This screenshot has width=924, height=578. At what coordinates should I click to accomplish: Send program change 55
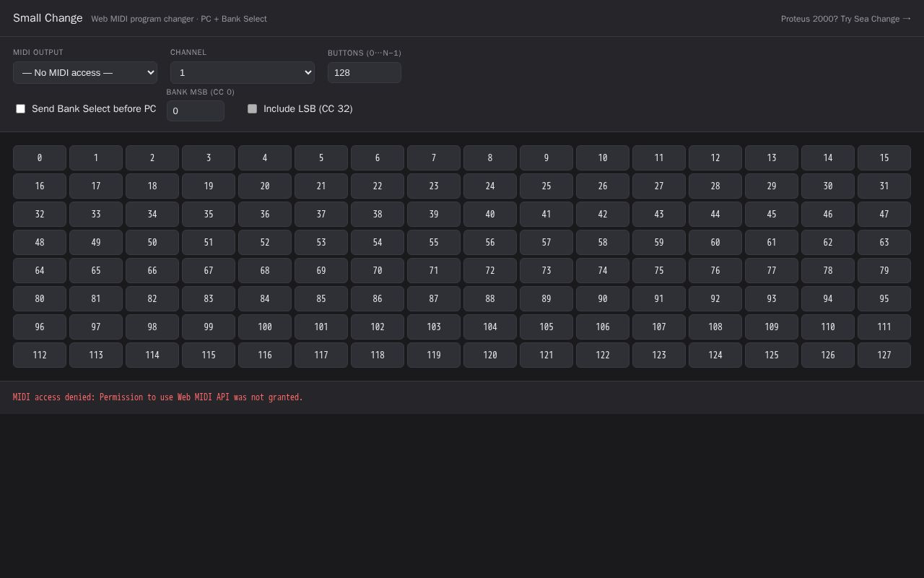434,242
